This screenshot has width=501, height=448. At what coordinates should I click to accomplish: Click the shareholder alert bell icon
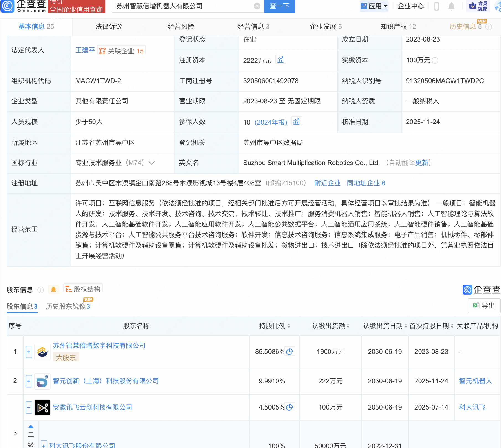(54, 290)
